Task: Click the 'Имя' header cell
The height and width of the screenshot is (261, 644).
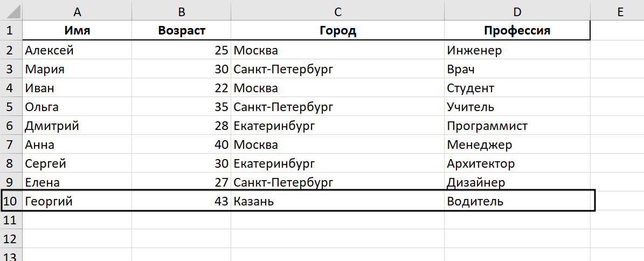Action: coord(77,31)
